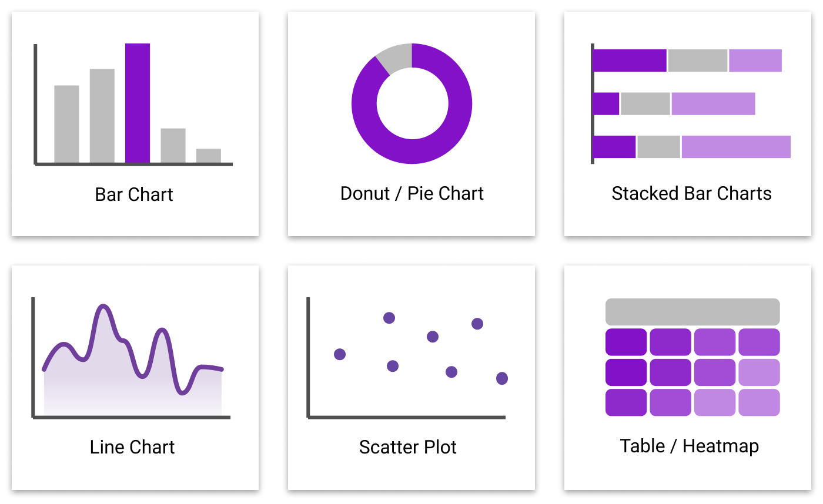This screenshot has height=504, width=823.
Task: Open the Table / Heatmap icon
Action: [x=692, y=357]
